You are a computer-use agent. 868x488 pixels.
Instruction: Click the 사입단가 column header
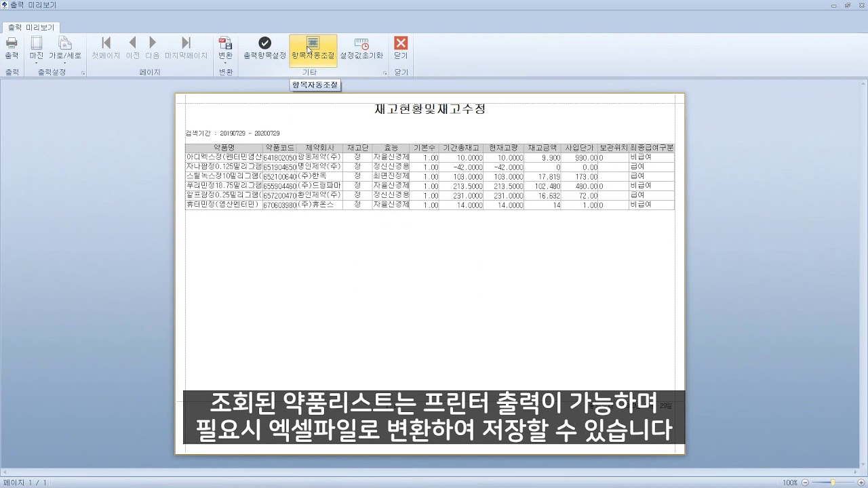tap(580, 148)
